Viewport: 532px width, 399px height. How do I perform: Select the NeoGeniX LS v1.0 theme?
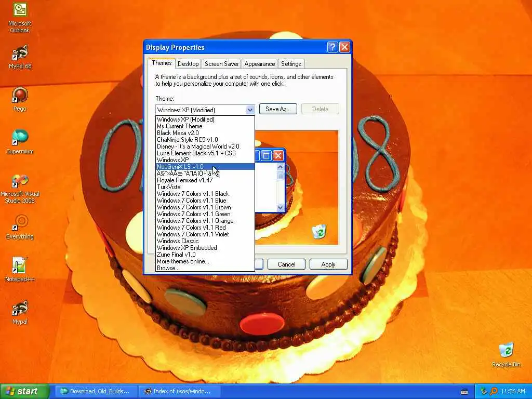pyautogui.click(x=205, y=167)
